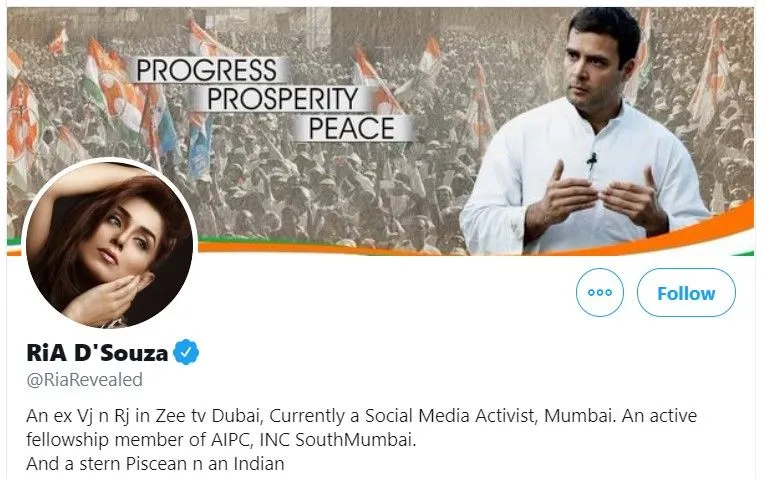The image size is (766, 479).
Task: View the crowd header banner image
Action: pos(380,131)
